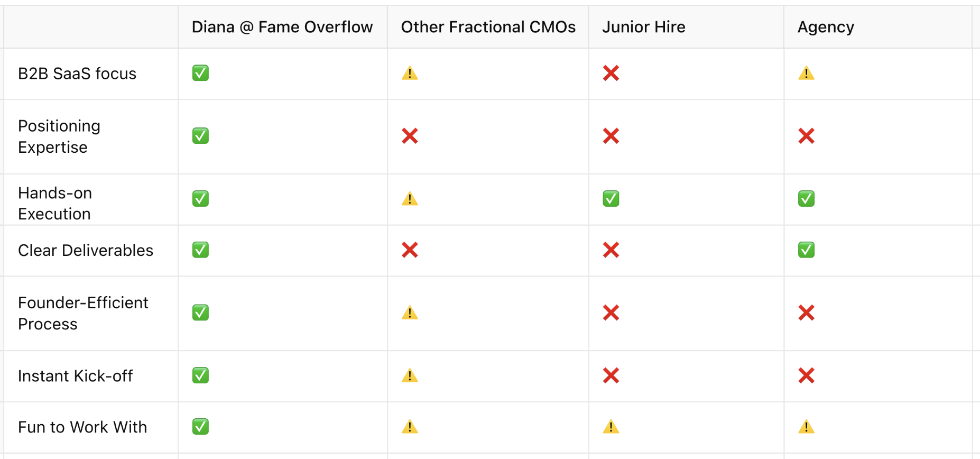Click warning icon for Other Fractional CMOs B2B SaaS
This screenshot has width=980, height=459.
tap(410, 73)
